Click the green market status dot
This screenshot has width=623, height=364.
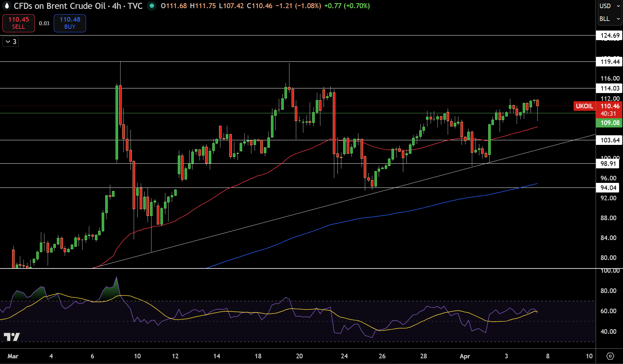click(x=152, y=6)
